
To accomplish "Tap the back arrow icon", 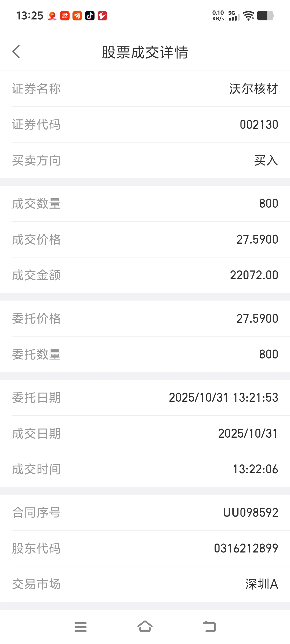I will coord(16,52).
